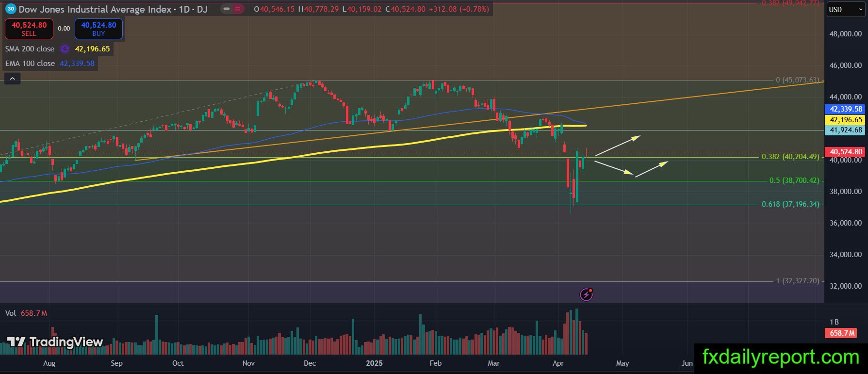Click the Feb label on time axis
Image resolution: width=868 pixels, height=374 pixels.
tap(436, 363)
